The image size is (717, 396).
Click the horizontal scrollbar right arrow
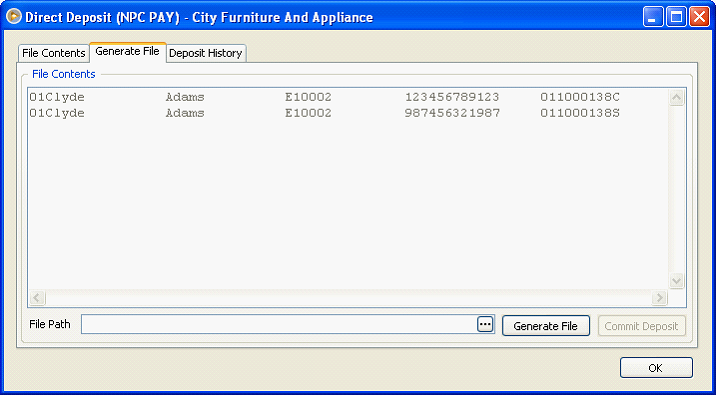coord(659,298)
